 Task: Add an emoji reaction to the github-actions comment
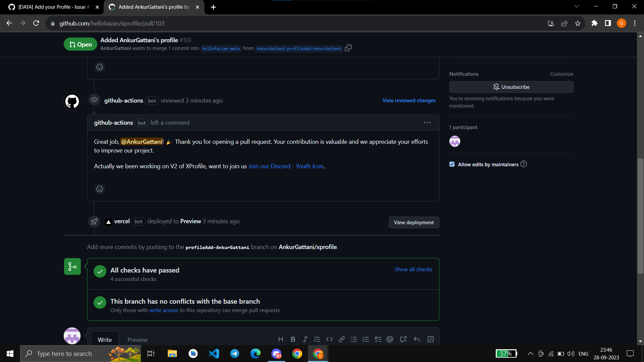click(x=100, y=189)
